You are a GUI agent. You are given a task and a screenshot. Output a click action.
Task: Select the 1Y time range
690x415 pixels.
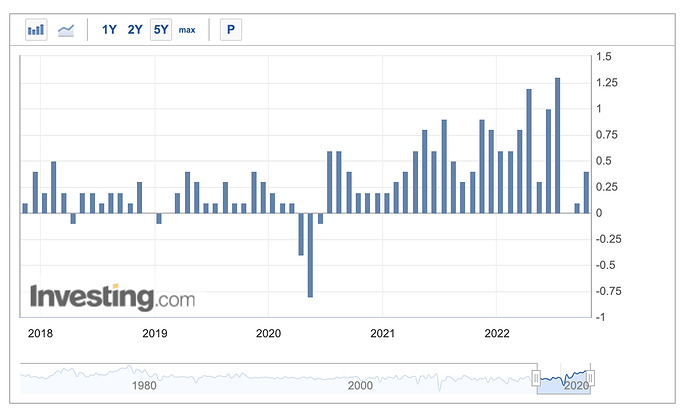(x=110, y=30)
